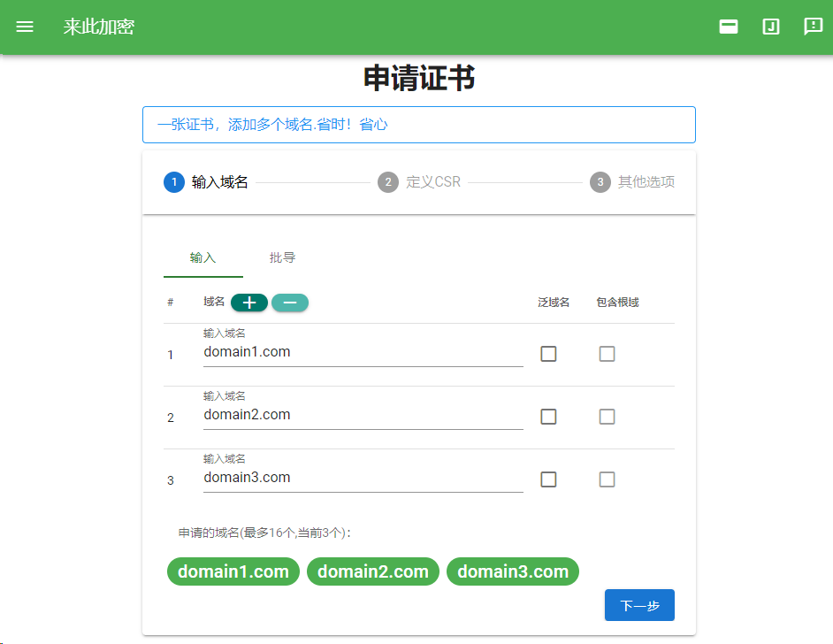Focus the domain3.com input field
Screen dimensions: 833x644
[x=363, y=478]
